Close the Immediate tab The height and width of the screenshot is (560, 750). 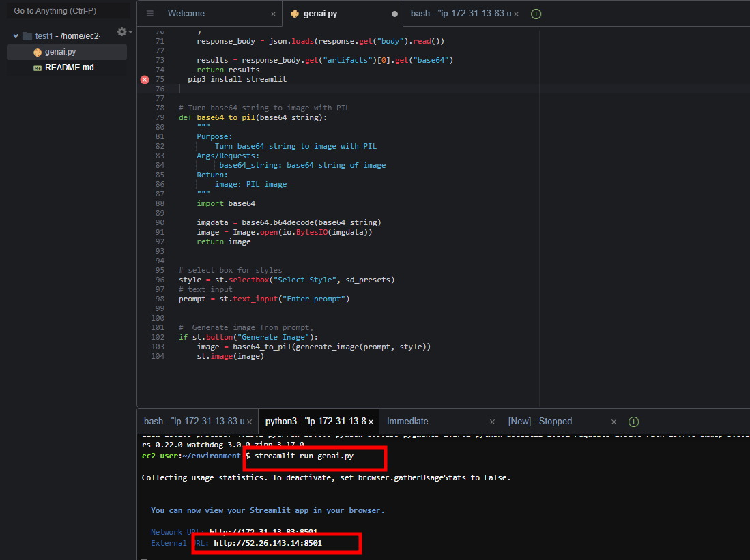pyautogui.click(x=492, y=422)
